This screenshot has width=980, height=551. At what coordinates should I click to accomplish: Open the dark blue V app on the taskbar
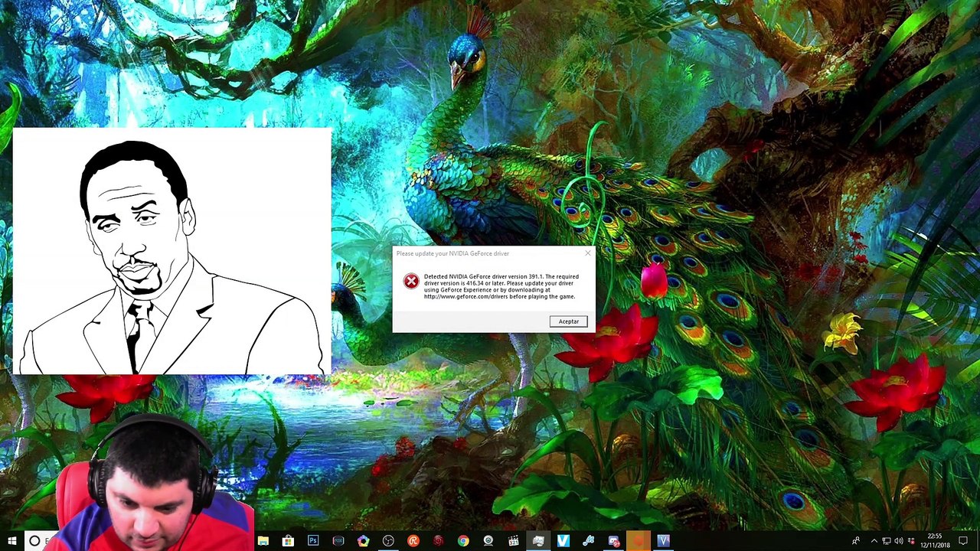click(663, 541)
